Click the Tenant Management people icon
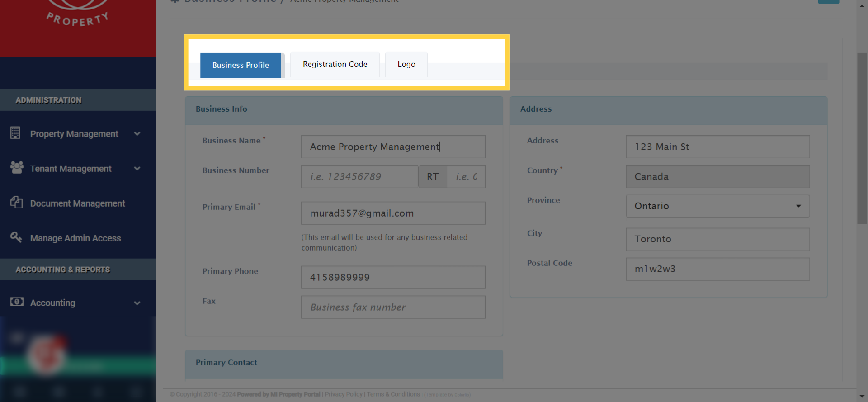Screen dimensions: 868x402 coord(17,168)
